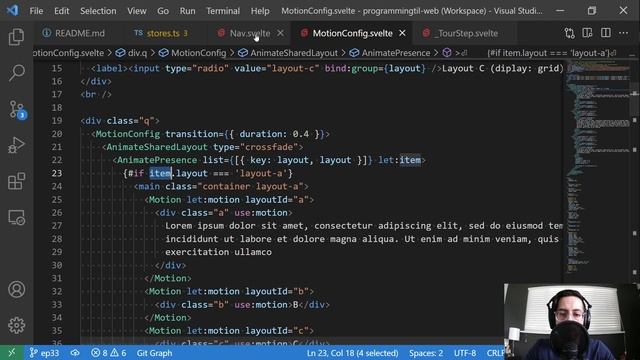Open the Go menu
This screenshot has height=360, width=640.
pos(163,11)
